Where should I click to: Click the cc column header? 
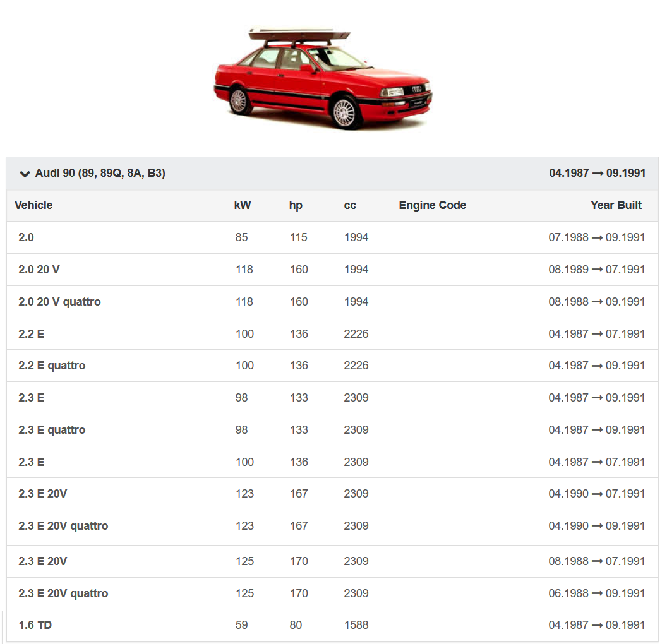350,206
